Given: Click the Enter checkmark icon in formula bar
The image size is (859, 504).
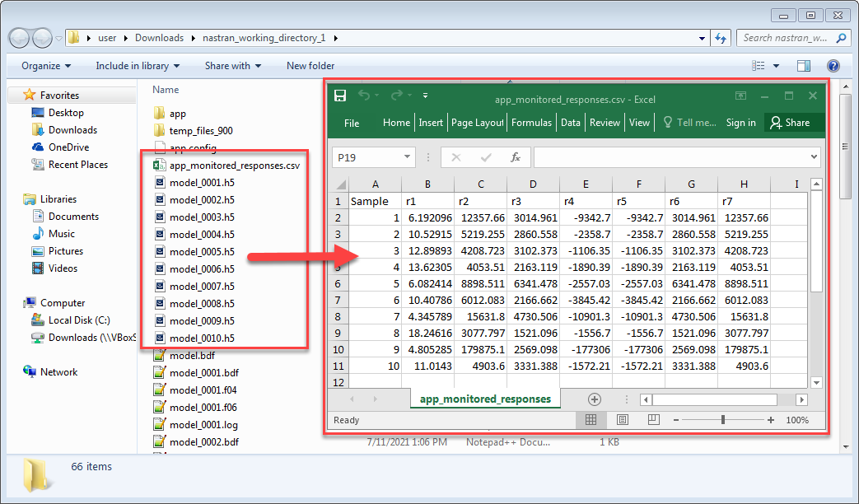Looking at the screenshot, I should pos(485,158).
